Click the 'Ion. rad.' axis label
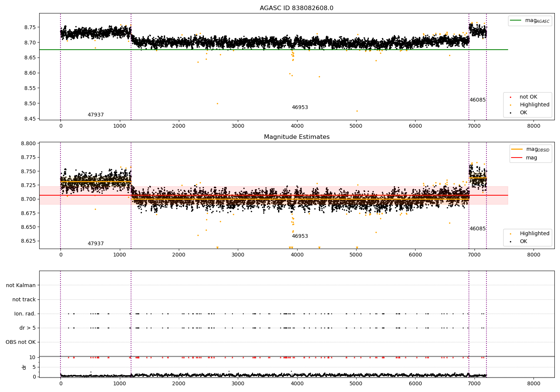Viewport: 560px width, 392px height. (25, 314)
